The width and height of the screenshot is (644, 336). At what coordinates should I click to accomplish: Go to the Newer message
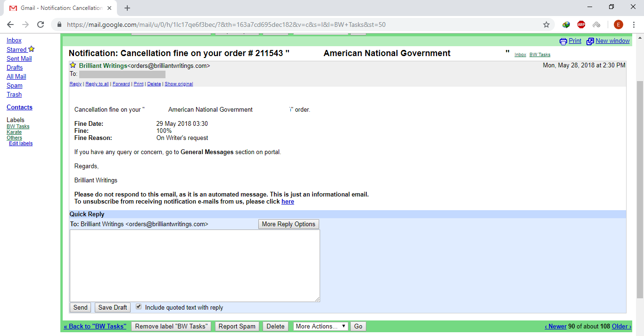556,326
